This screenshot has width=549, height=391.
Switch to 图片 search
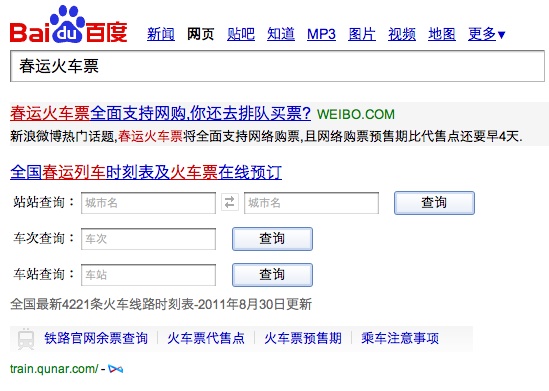click(x=362, y=34)
